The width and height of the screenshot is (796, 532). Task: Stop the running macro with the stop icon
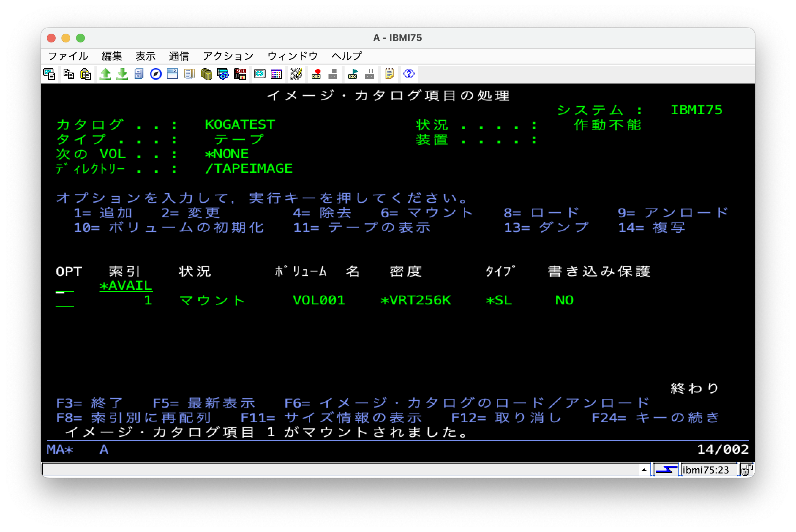click(333, 74)
